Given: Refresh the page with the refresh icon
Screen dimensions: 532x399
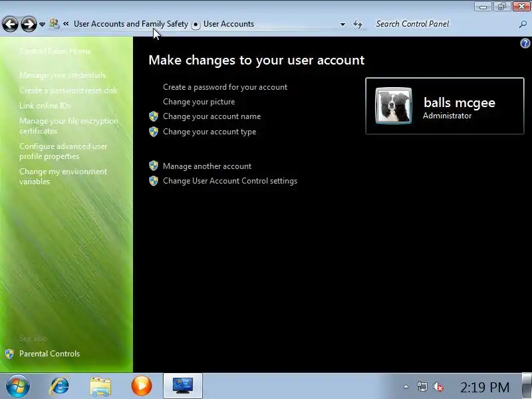Looking at the screenshot, I should 358,24.
